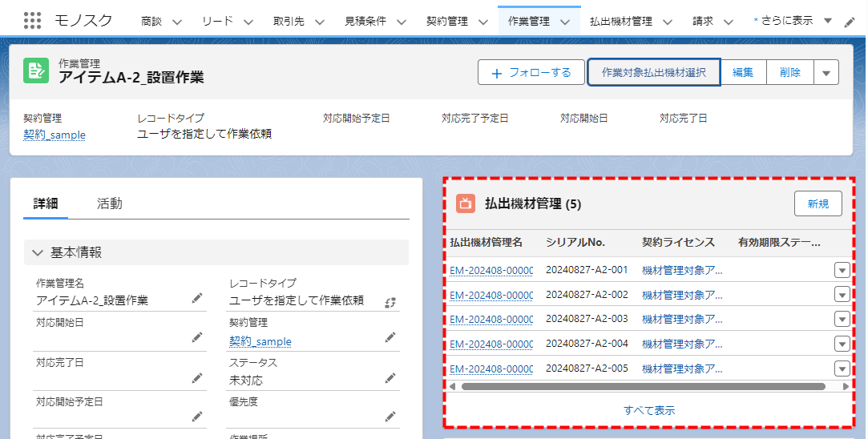The width and height of the screenshot is (868, 439).
Task: Click the pencil icon to edit navigation
Action: point(850,22)
